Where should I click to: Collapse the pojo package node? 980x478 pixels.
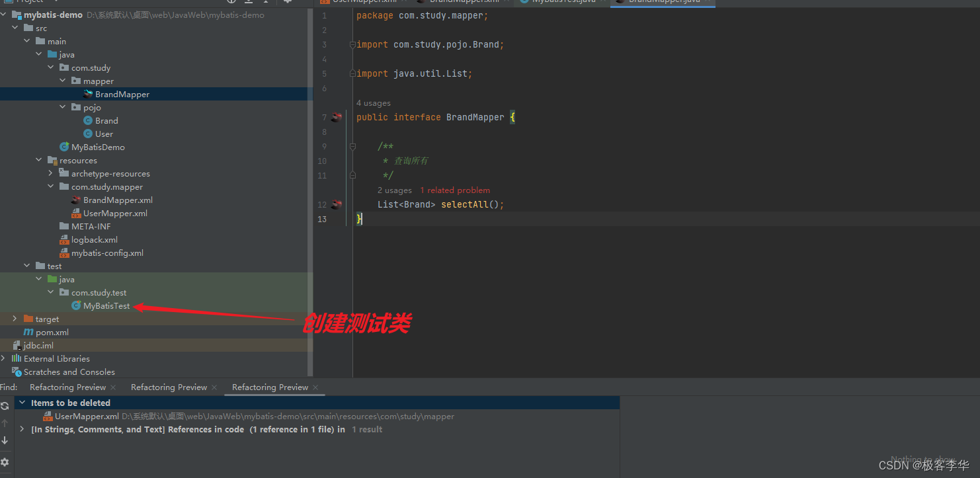(63, 107)
